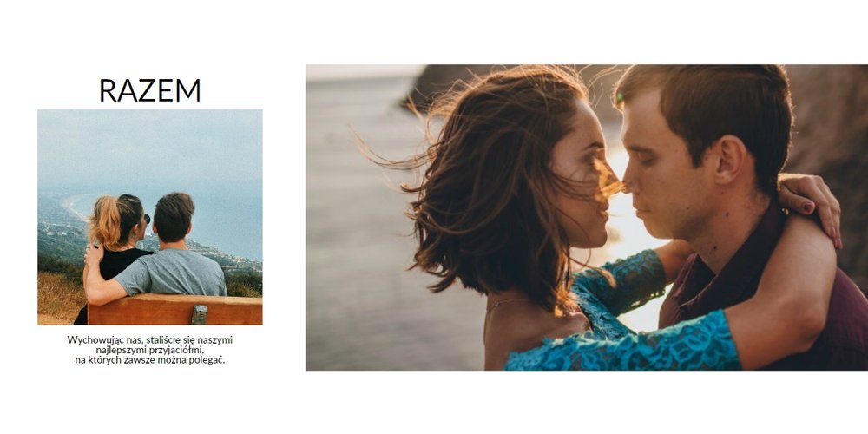Click the caption line najlepszymi przyjaciółmi
This screenshot has height=434, width=868.
click(150, 351)
